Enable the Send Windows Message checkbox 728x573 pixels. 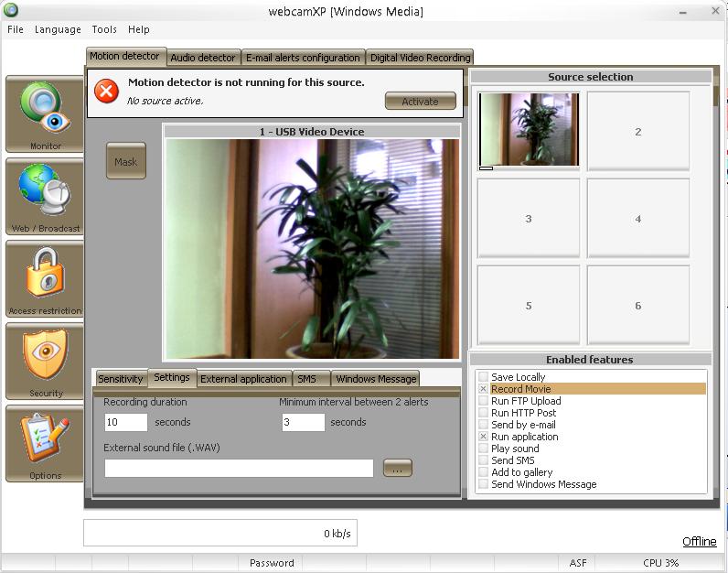[x=483, y=484]
